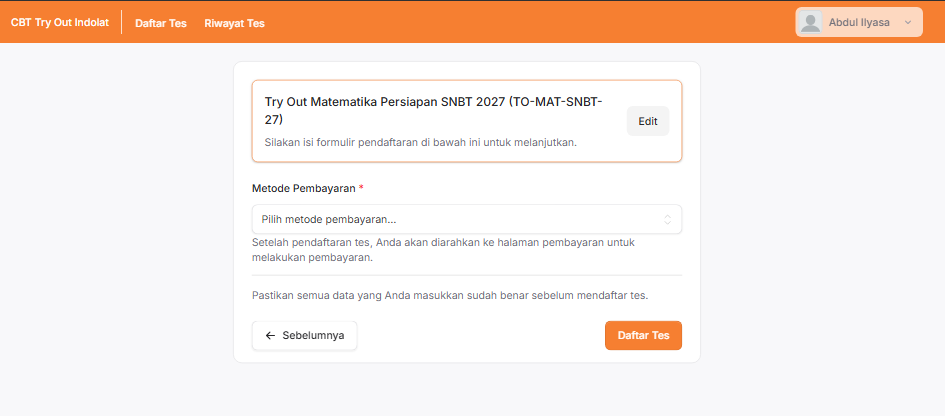This screenshot has width=945, height=416.
Task: Click the left arrow icon in Sebelumnya
Action: [271, 335]
